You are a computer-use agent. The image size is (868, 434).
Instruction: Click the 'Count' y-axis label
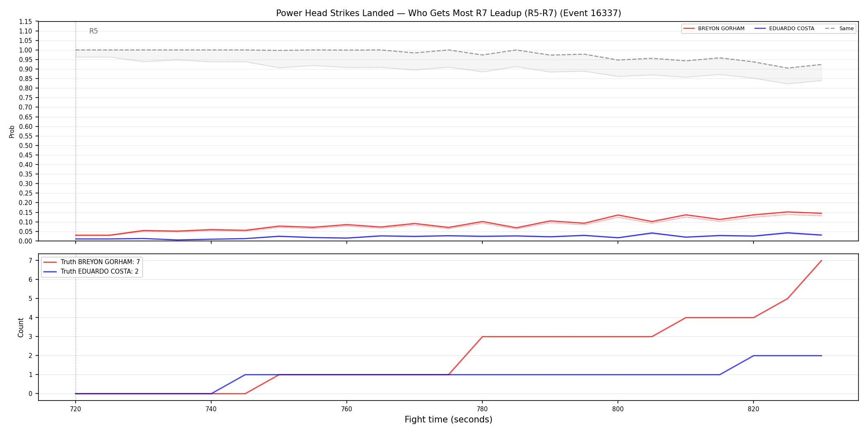tap(21, 327)
